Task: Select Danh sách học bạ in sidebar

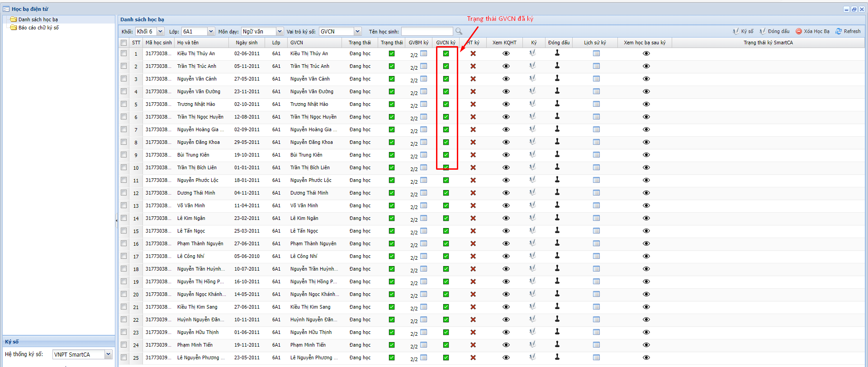Action: coord(38,19)
